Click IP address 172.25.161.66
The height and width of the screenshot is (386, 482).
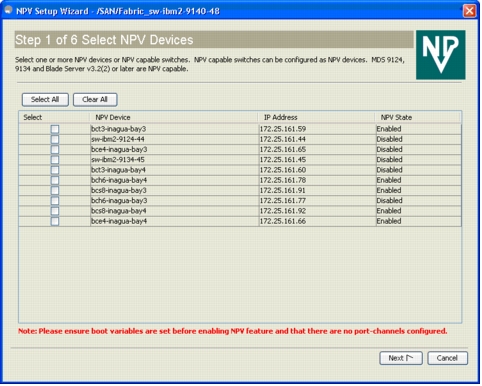[283, 221]
